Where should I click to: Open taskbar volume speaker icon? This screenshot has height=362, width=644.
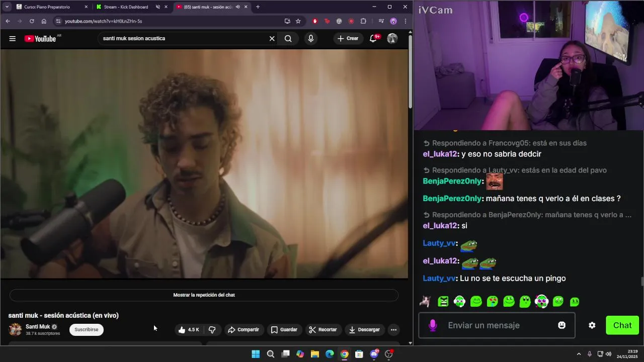point(608,354)
